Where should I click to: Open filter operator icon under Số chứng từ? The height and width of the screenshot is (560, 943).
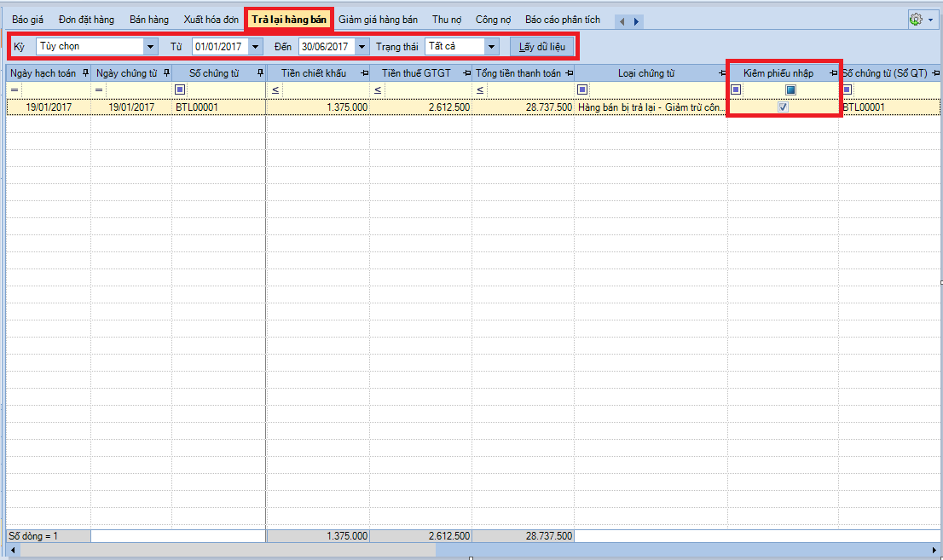(x=180, y=89)
